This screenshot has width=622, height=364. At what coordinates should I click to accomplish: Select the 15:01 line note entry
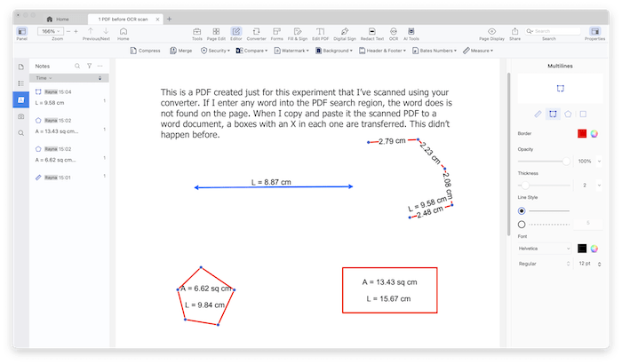tap(70, 178)
